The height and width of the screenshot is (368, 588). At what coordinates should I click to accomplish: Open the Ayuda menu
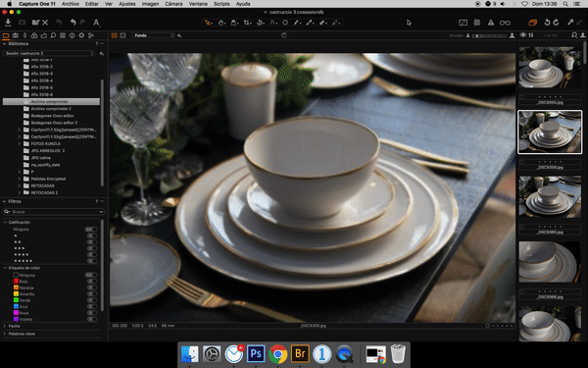(243, 4)
